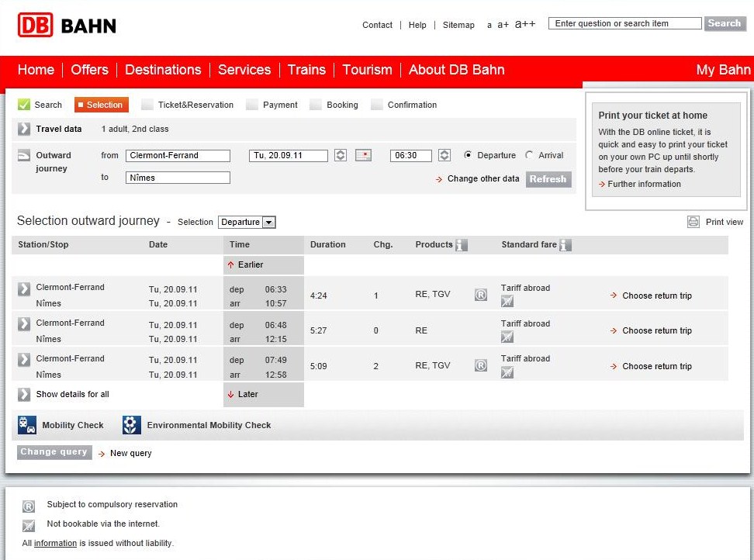
Task: Click the DB Bahn logo
Action: click(67, 25)
